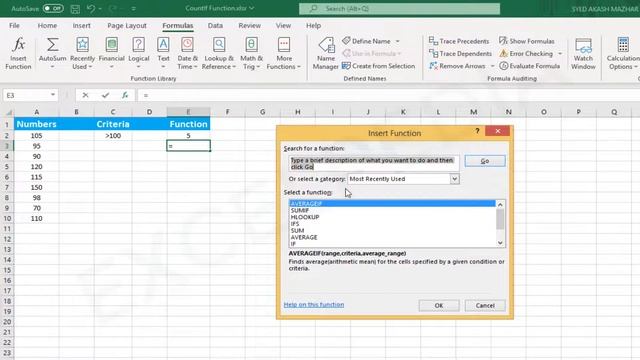Viewport: 640px width, 360px height.
Task: Switch to the Data tab
Action: click(x=215, y=25)
